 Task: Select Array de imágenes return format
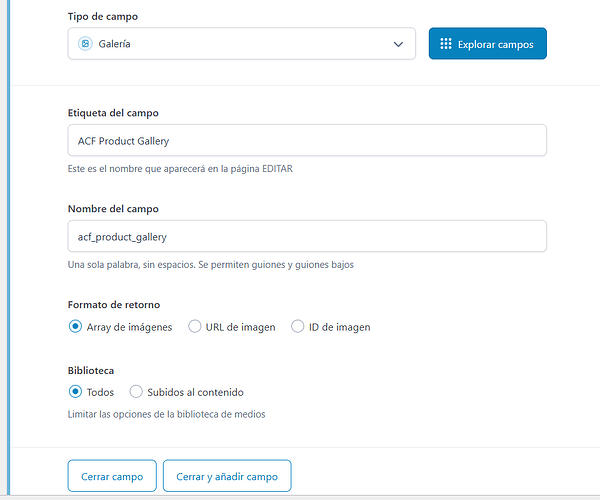tap(75, 326)
